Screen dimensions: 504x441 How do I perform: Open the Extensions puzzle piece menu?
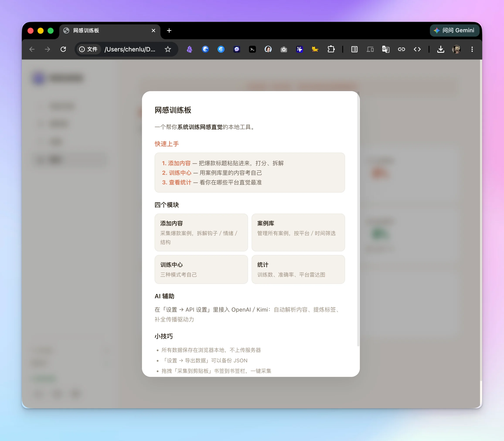[331, 49]
